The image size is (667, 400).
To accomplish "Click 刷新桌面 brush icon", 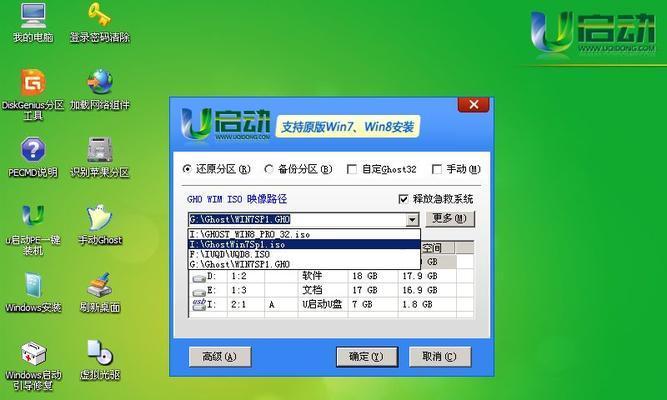I will pos(100,293).
